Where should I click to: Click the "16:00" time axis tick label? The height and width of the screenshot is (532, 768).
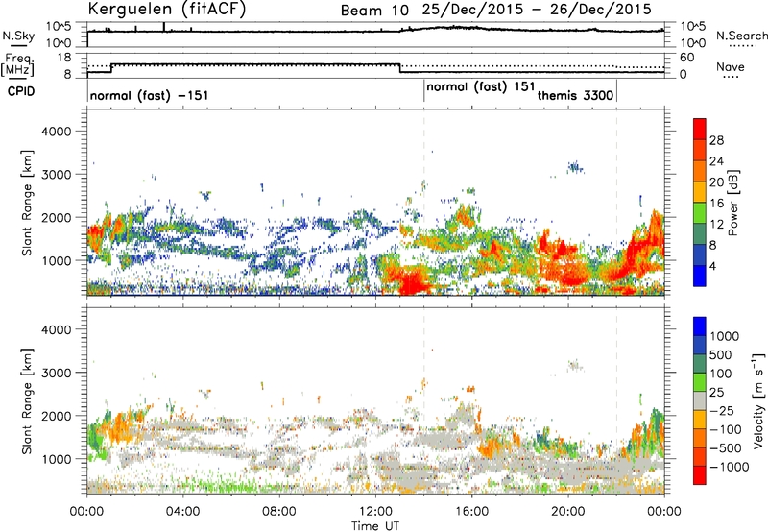coord(471,512)
